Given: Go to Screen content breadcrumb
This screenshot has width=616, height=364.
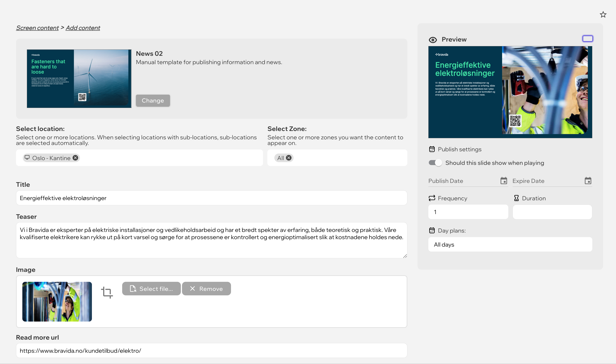Looking at the screenshot, I should tap(37, 28).
